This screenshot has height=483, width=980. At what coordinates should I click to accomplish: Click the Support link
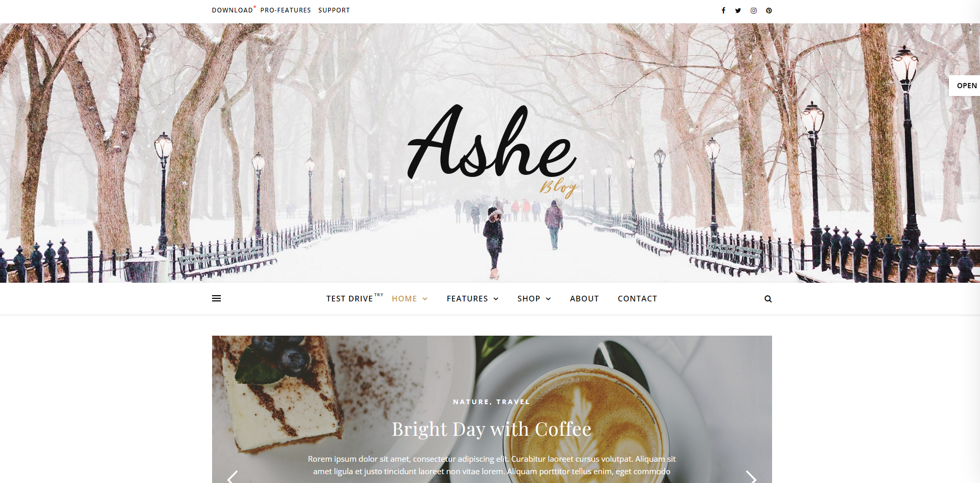click(334, 10)
